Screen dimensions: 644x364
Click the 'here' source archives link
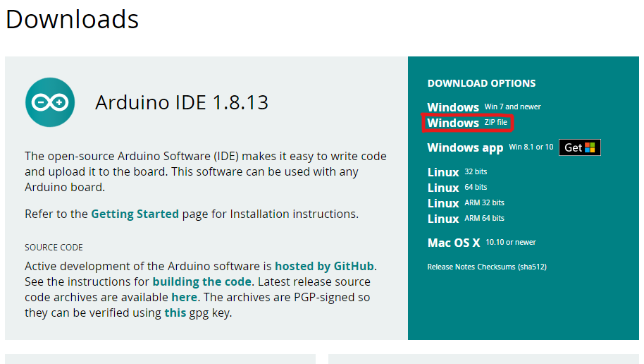[x=184, y=297]
